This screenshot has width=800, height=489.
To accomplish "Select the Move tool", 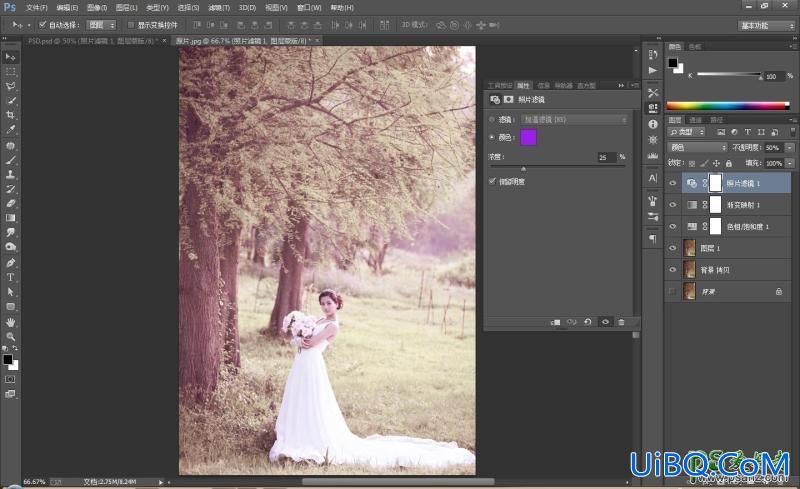I will (10, 57).
